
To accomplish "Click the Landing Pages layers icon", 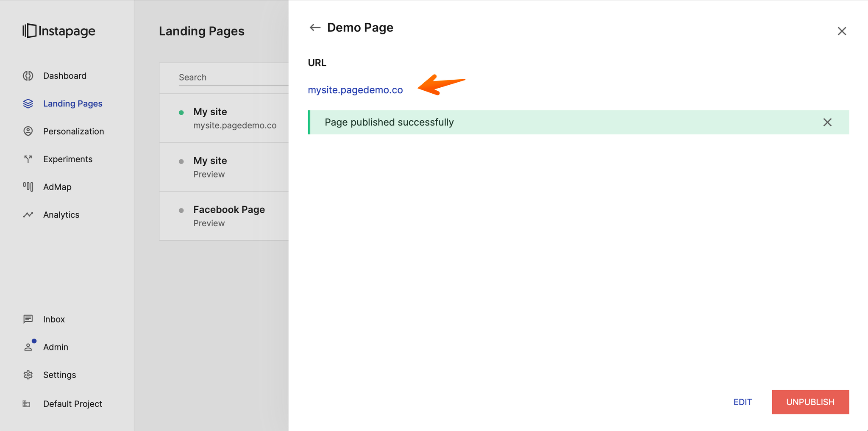I will point(28,104).
